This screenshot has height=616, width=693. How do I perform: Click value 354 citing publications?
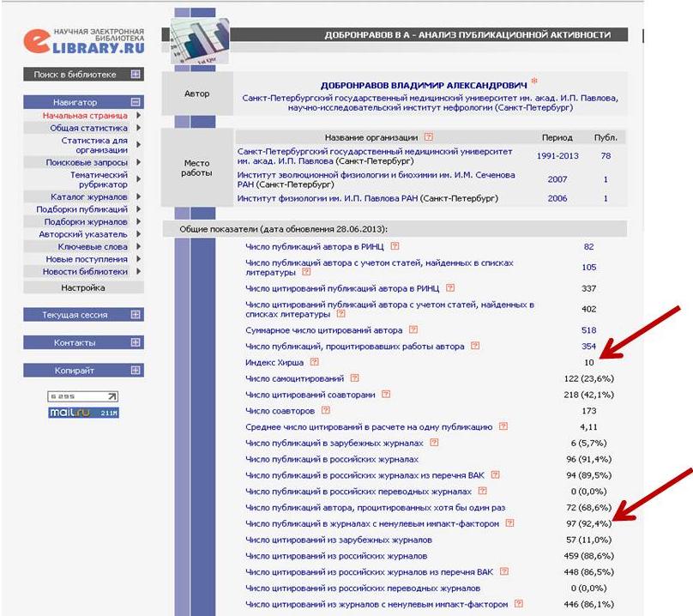point(588,347)
